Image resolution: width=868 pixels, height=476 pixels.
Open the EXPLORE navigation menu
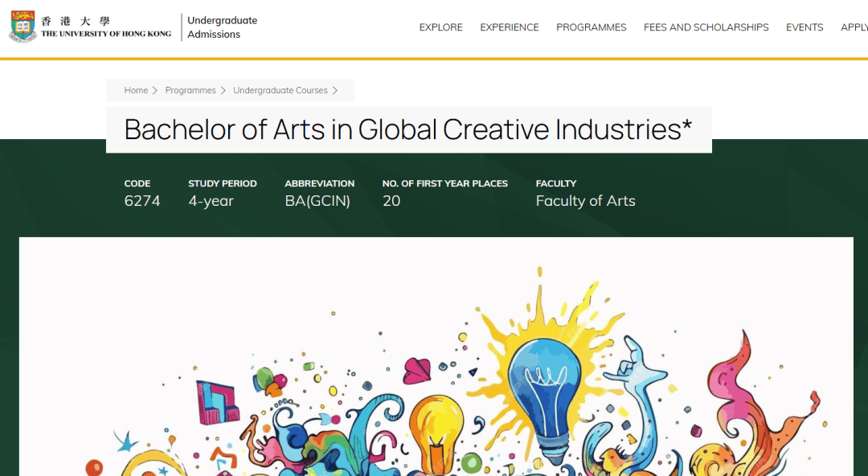(440, 27)
